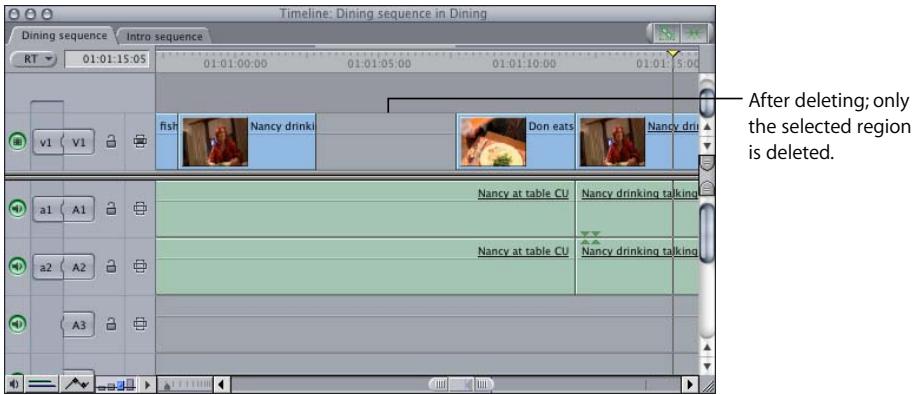Select the first Nancy drinking video clip

tap(247, 142)
